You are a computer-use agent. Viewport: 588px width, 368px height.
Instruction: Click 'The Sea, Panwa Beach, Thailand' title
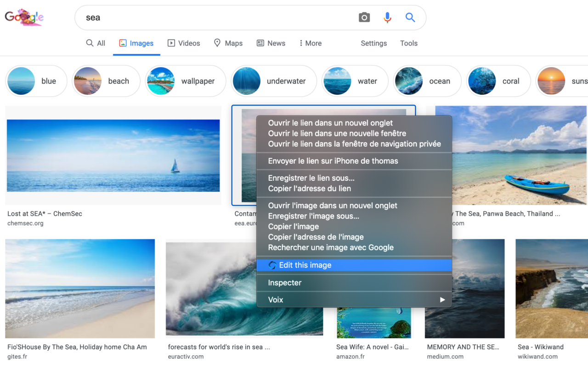507,213
